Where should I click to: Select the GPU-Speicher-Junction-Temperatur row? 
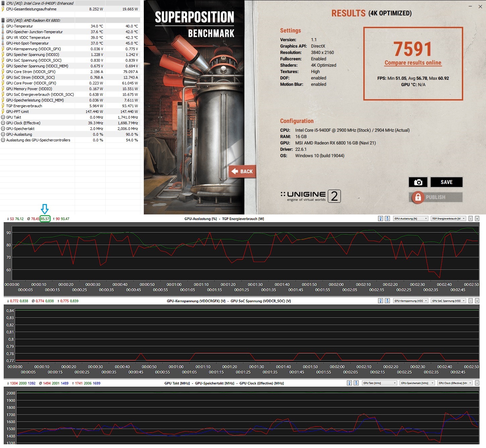70,31
